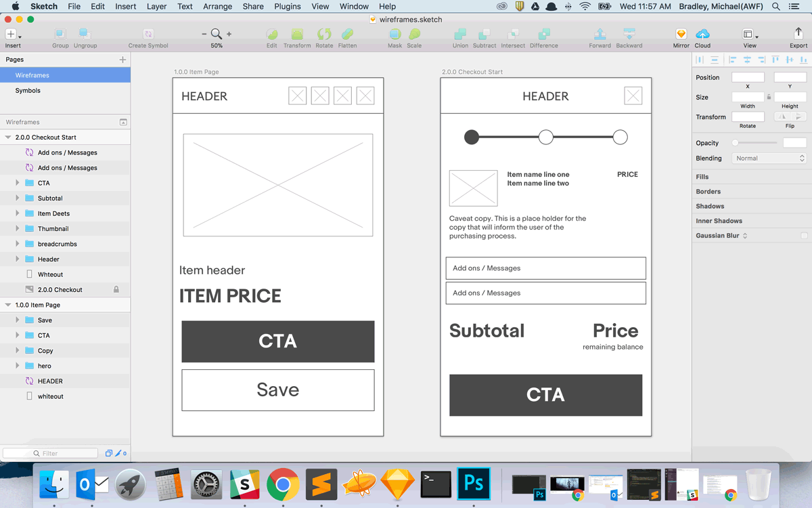Screen dimensions: 812x508
Task: Click the Create Symbol toolbar icon
Action: 148,35
